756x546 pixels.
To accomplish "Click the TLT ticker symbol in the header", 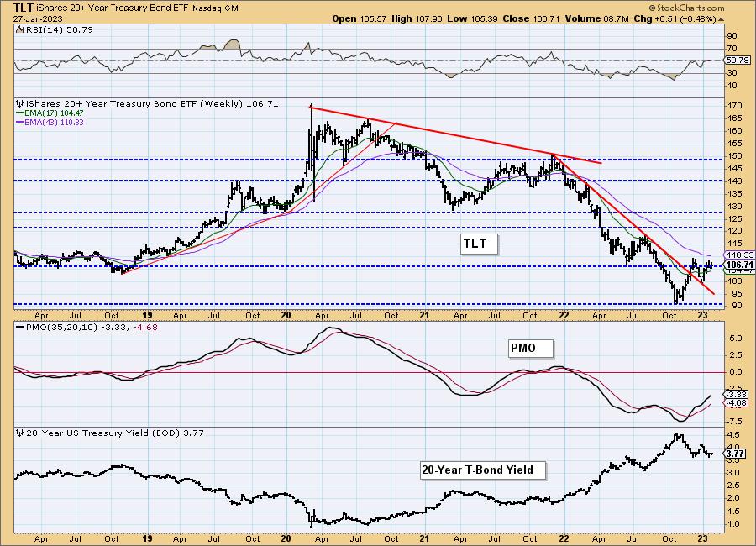I will (x=24, y=8).
